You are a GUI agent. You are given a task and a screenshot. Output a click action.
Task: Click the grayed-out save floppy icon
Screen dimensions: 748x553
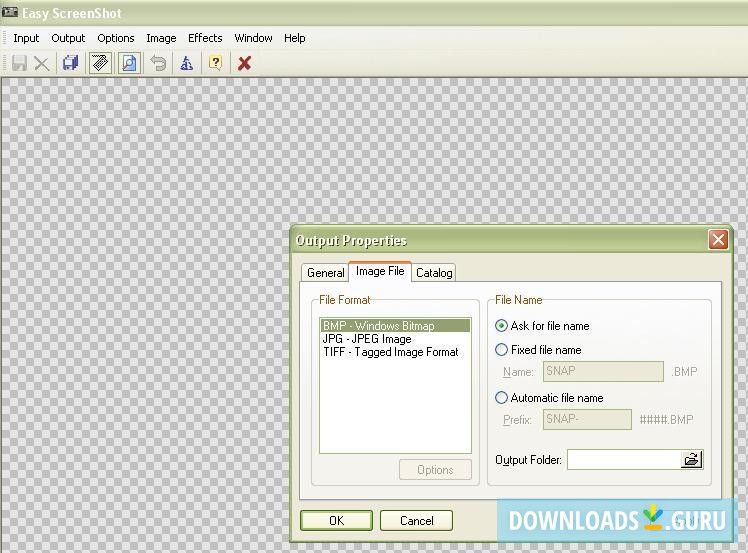19,63
